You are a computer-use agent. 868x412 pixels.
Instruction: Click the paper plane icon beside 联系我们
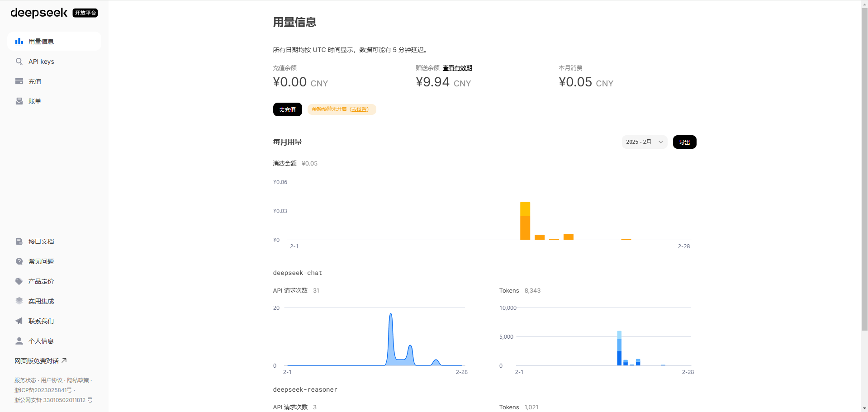pyautogui.click(x=19, y=321)
